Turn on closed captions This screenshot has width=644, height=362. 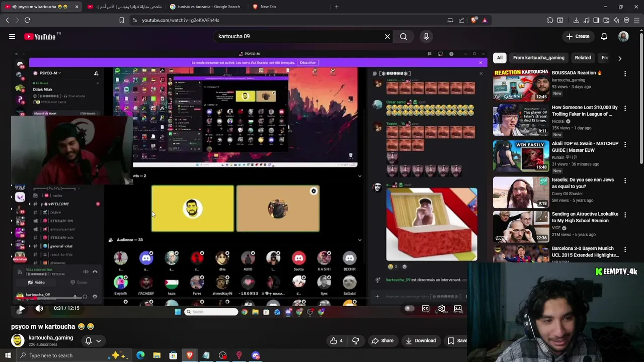(x=426, y=308)
